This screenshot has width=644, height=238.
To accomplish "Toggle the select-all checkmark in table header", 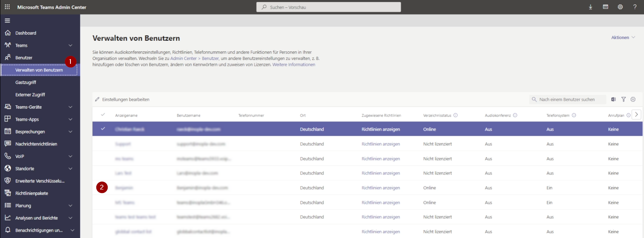I will click(103, 115).
